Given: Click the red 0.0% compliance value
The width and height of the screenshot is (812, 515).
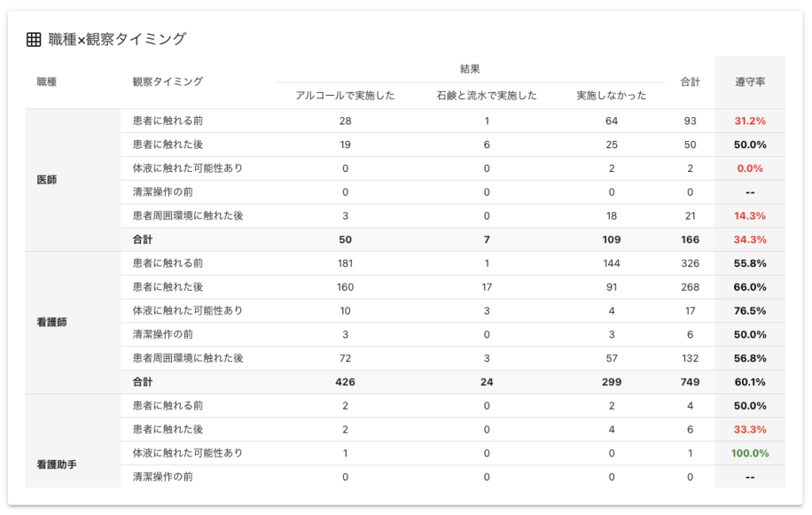Looking at the screenshot, I should [x=749, y=169].
